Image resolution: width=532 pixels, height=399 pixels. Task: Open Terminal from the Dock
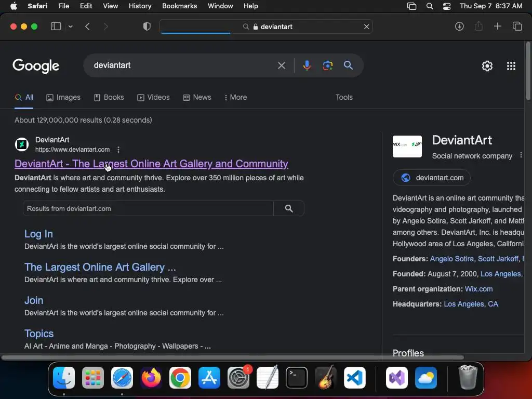297,378
